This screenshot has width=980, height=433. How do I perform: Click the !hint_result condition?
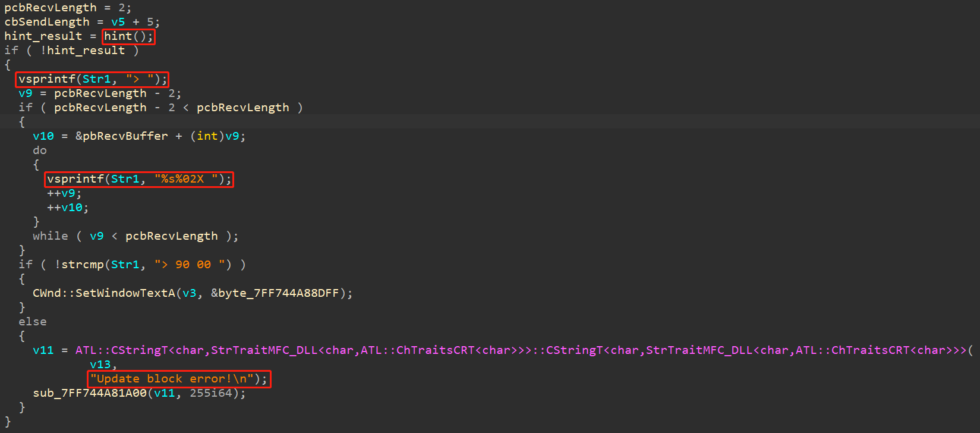[83, 51]
